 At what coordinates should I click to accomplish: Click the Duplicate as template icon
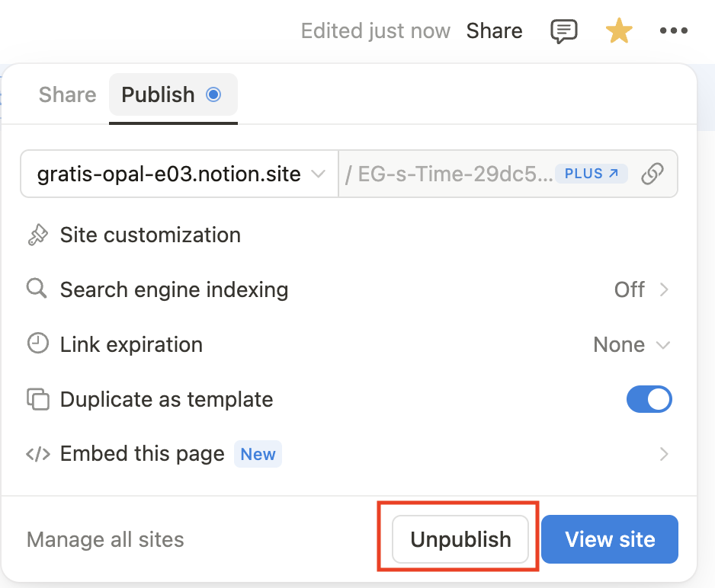point(37,399)
